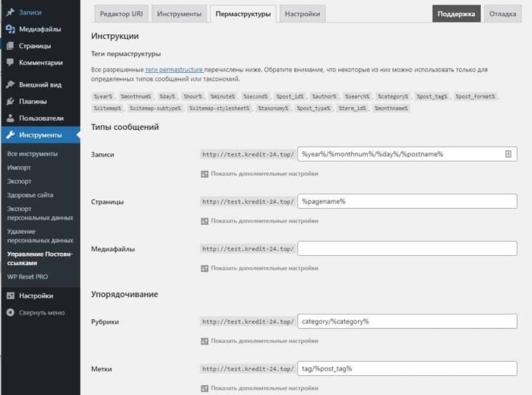
Task: Click the Плагины plug icon
Action: click(x=10, y=102)
